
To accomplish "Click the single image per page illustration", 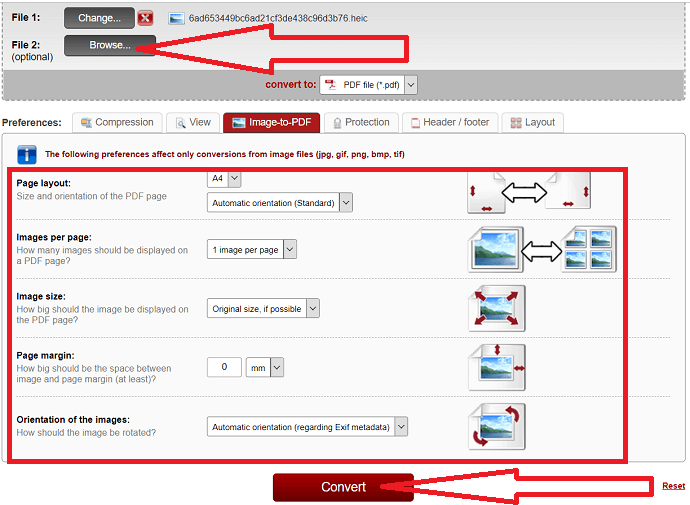I will coord(496,249).
